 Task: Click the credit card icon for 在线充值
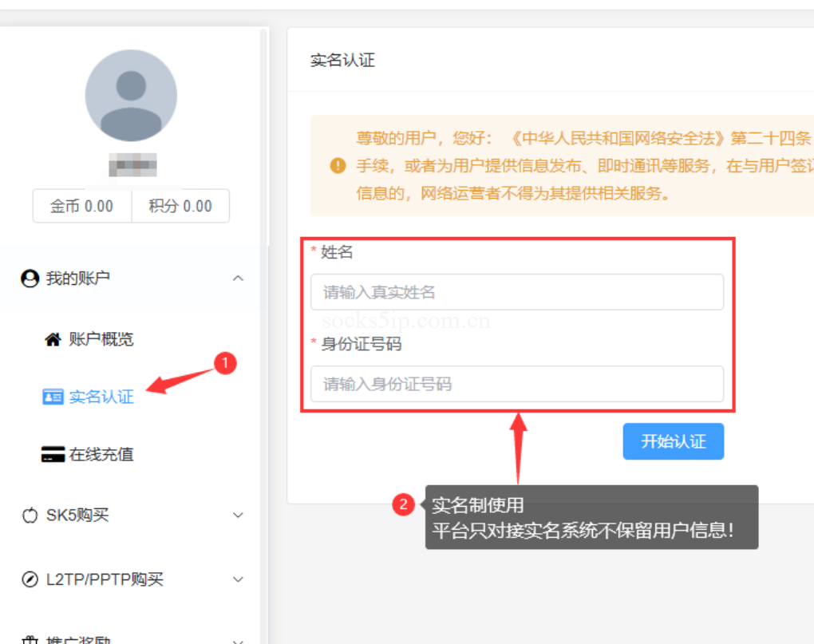point(53,455)
